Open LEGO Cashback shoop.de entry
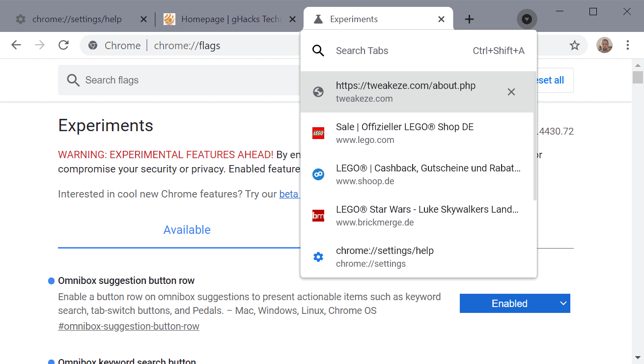The image size is (644, 364). pos(417,174)
